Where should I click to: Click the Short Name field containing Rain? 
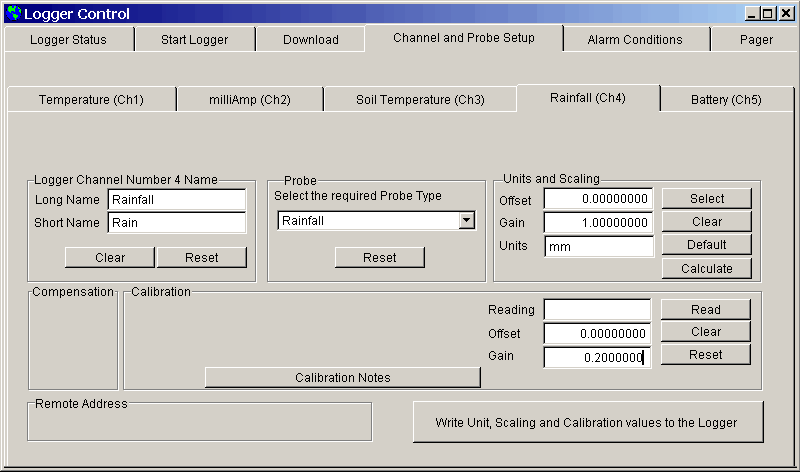[x=177, y=223]
